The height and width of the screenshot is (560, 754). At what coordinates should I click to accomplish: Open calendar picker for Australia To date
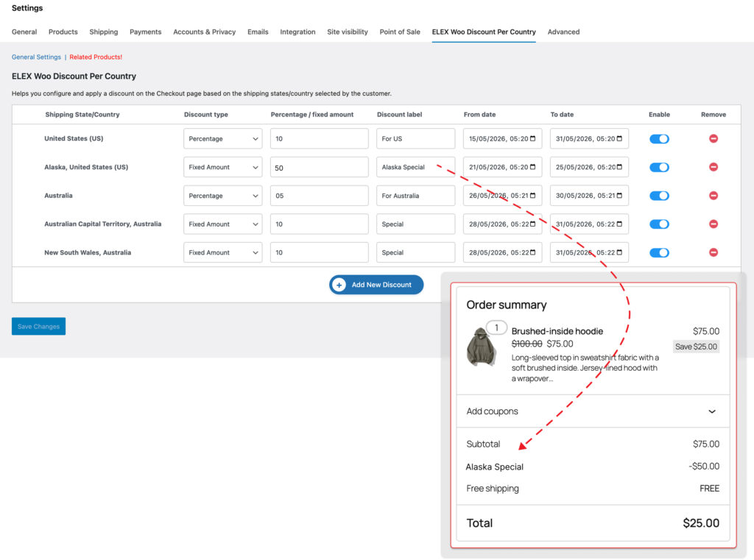pyautogui.click(x=619, y=196)
